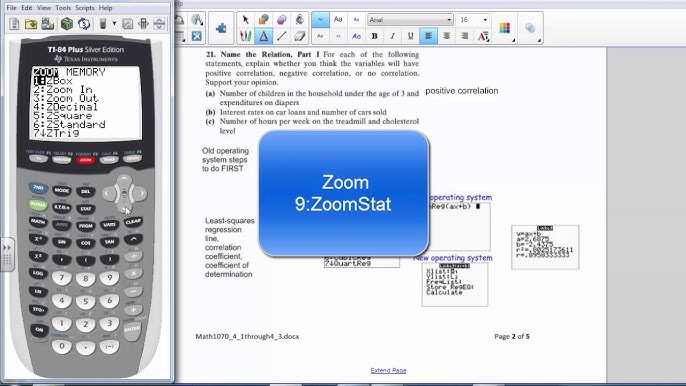The image size is (686, 386).
Task: Click the blue X close-tool icon
Action: 196,36
